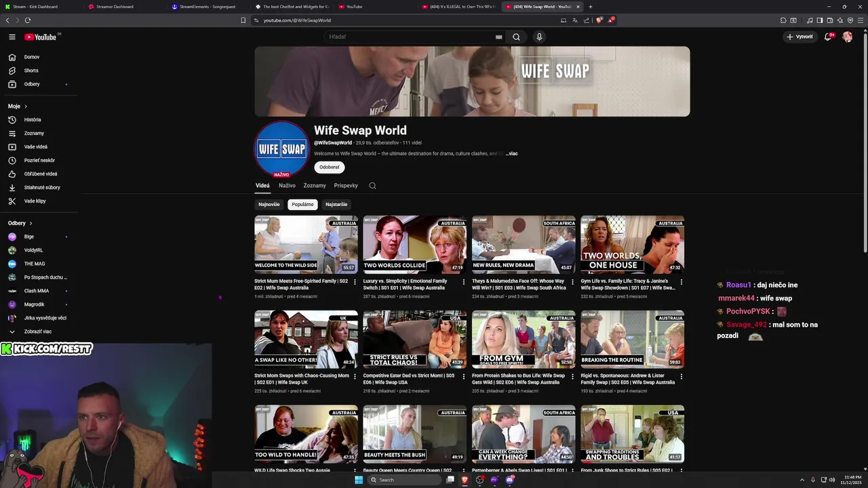Open the account avatar menu
This screenshot has height=488, width=868.
(847, 37)
